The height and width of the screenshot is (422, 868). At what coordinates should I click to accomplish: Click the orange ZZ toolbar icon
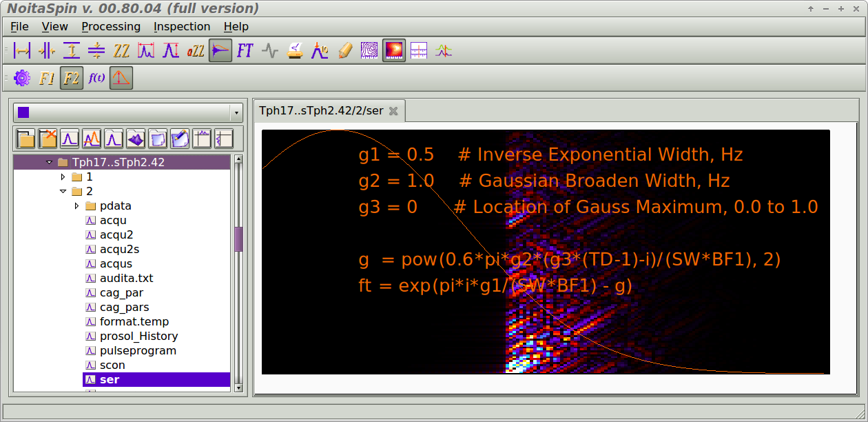click(121, 50)
